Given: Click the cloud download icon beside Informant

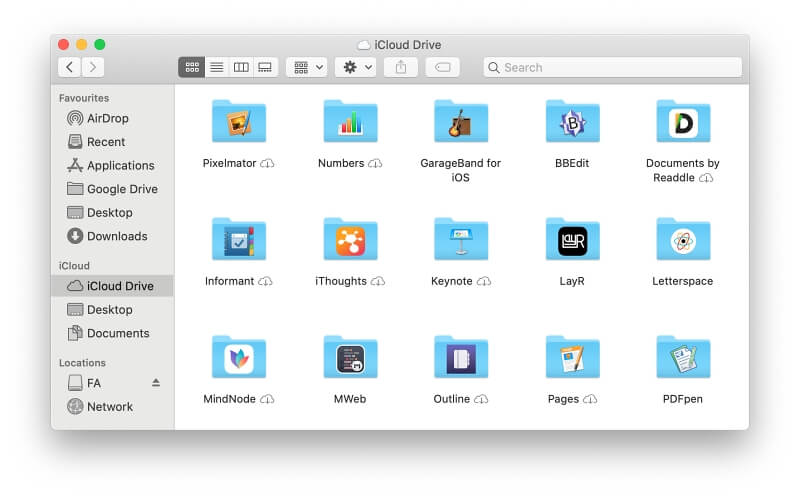Looking at the screenshot, I should tap(265, 281).
